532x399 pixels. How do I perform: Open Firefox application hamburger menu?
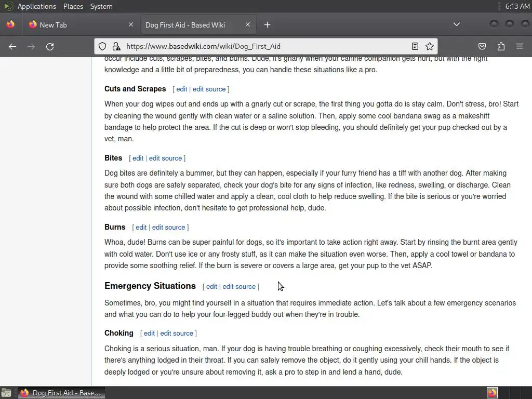[520, 46]
